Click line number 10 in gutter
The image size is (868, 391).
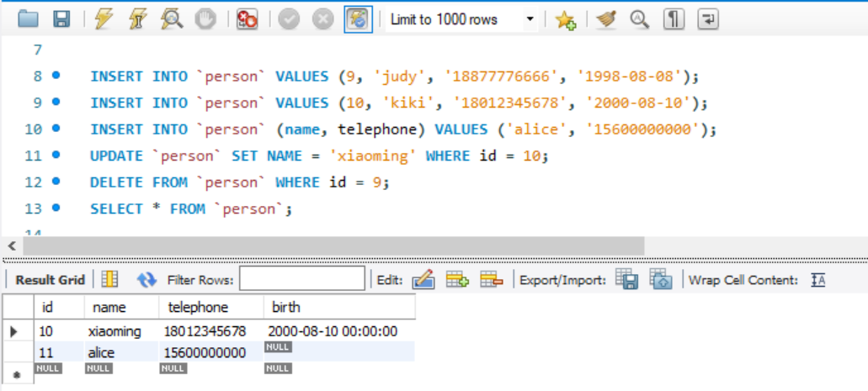coord(33,129)
